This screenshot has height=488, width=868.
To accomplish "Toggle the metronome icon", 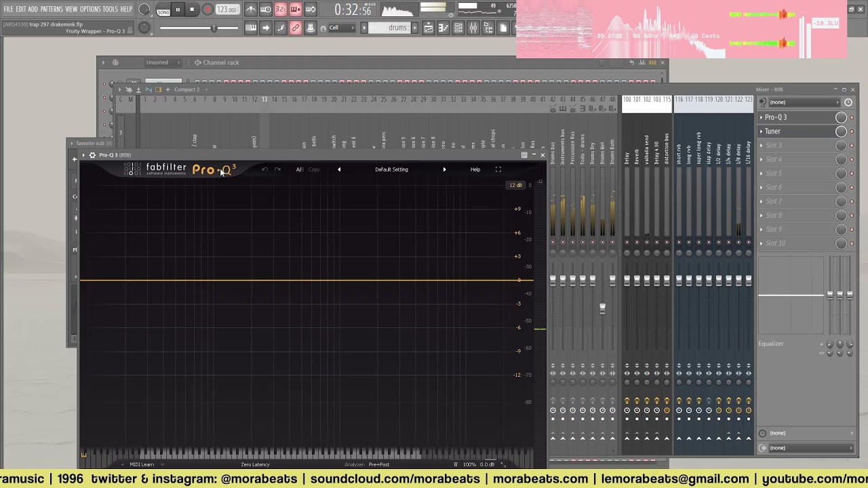I will pos(251,9).
